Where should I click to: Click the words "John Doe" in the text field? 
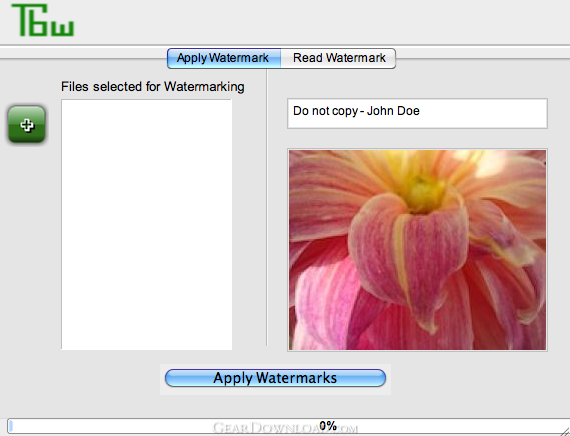(x=393, y=111)
